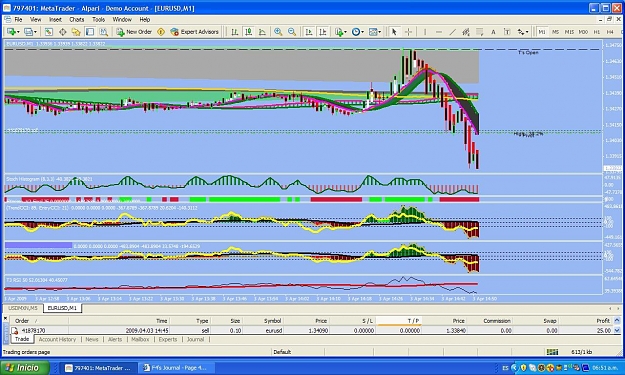Toggle the Navigator star-folder icon
This screenshot has height=375, width=625.
click(x=76, y=32)
